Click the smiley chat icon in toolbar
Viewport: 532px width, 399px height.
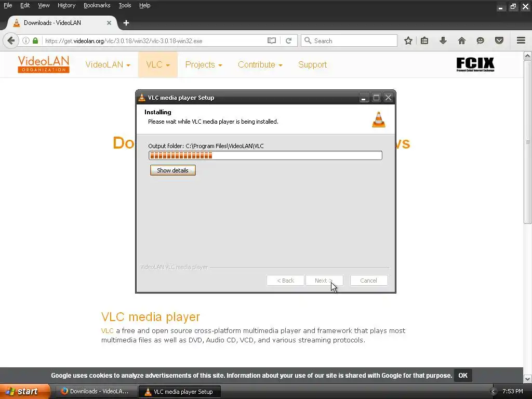click(x=480, y=41)
